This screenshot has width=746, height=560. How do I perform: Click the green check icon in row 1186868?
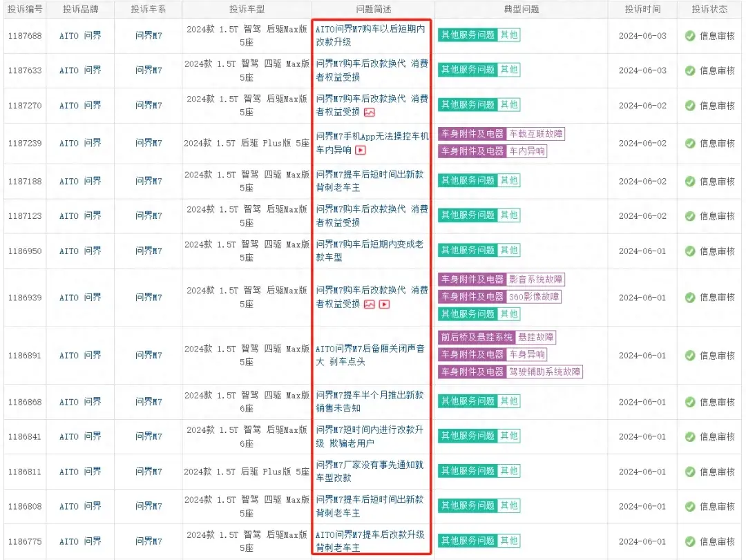tap(690, 402)
